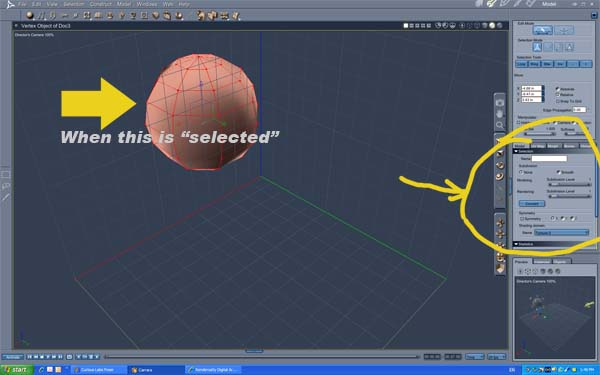Viewport: 600px width, 375px height.
Task: Click the Name text field in Selection section
Action: 549,158
